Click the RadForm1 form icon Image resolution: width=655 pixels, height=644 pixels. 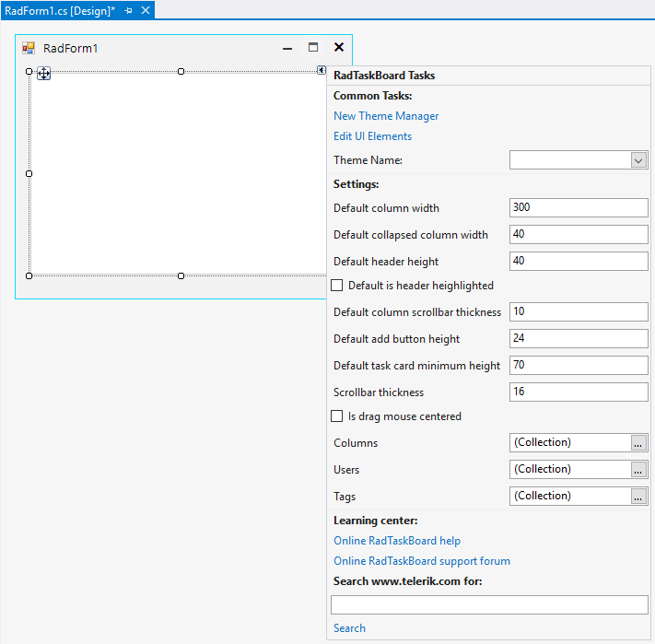(x=29, y=48)
